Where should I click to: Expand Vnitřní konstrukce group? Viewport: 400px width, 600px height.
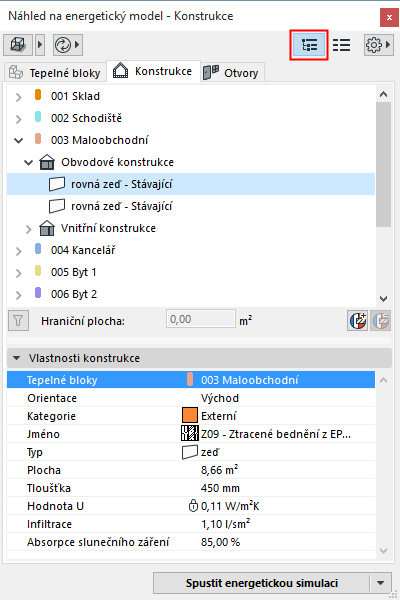(29, 229)
